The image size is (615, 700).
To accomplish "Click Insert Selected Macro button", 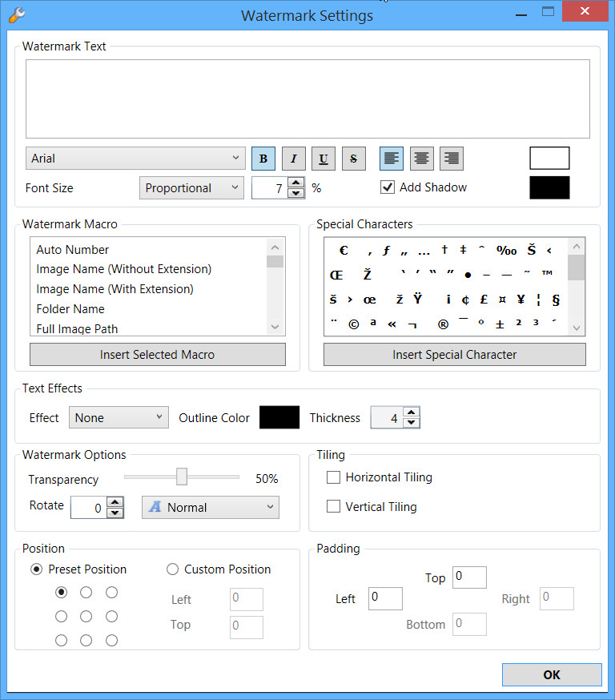I will pyautogui.click(x=158, y=355).
